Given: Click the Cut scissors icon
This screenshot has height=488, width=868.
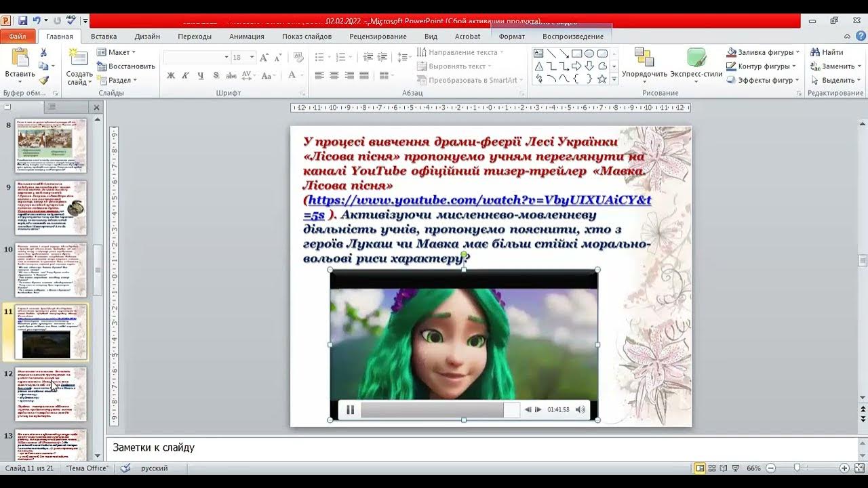Looking at the screenshot, I should coord(43,52).
